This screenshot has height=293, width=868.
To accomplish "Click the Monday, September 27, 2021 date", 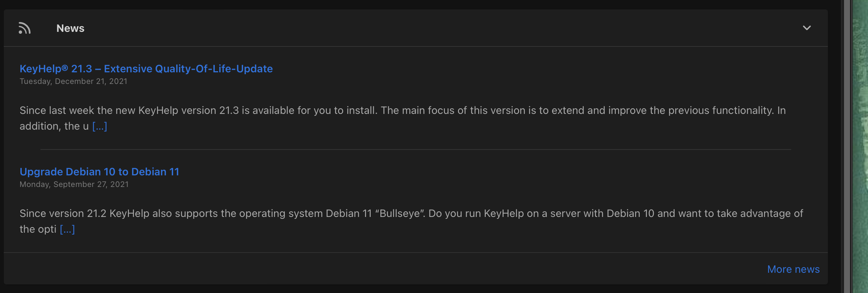I will point(74,184).
